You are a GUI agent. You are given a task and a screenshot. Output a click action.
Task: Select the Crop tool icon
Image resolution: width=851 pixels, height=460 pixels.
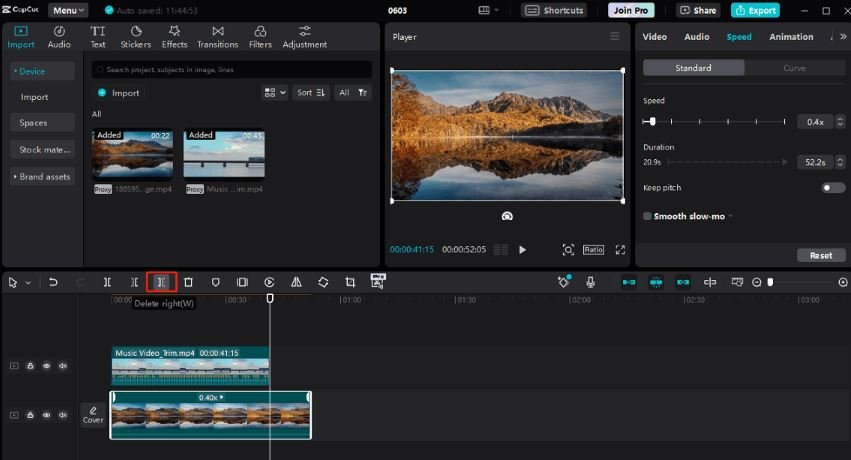coord(350,283)
